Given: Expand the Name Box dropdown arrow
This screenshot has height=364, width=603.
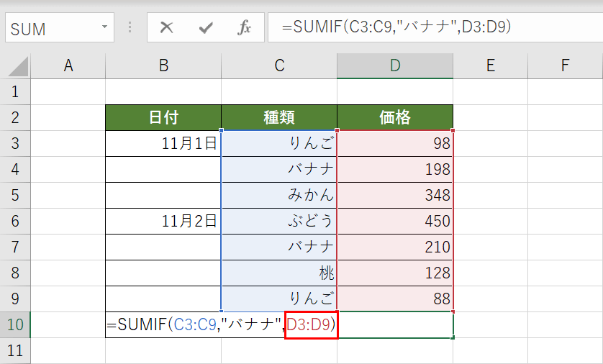Looking at the screenshot, I should (105, 28).
